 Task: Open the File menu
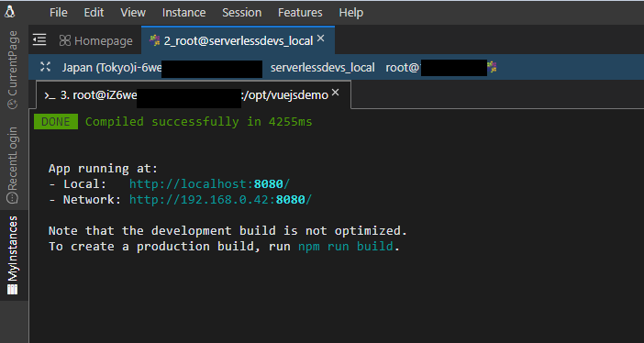59,13
